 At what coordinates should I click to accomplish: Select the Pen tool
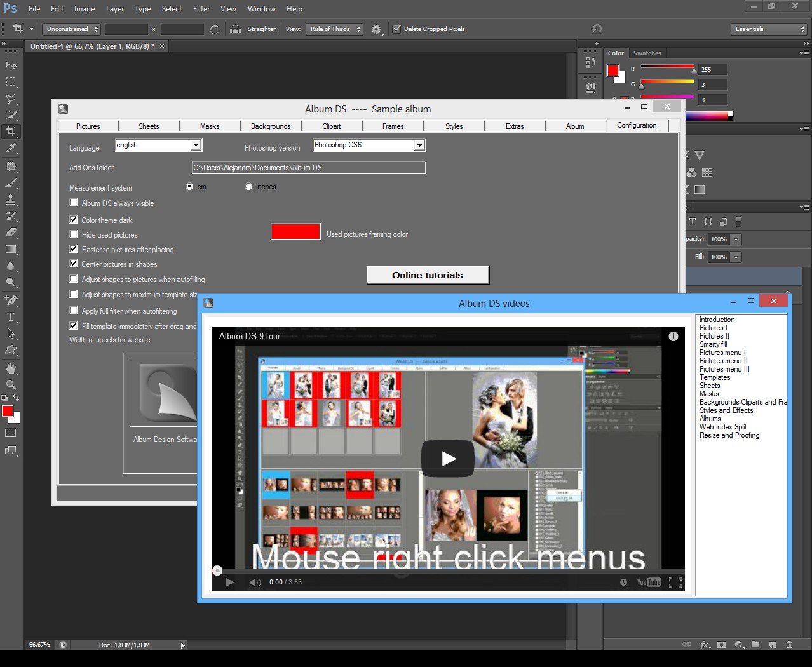[x=11, y=300]
